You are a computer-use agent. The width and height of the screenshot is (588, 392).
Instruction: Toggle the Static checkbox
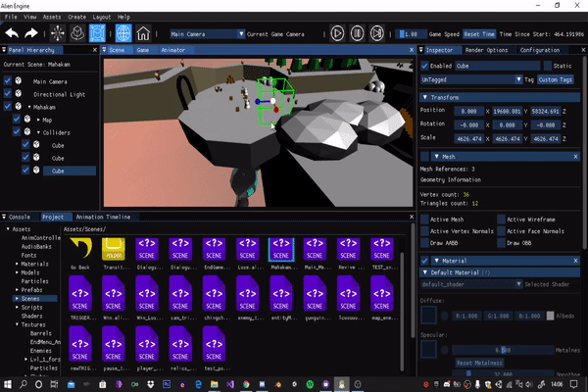(x=548, y=66)
